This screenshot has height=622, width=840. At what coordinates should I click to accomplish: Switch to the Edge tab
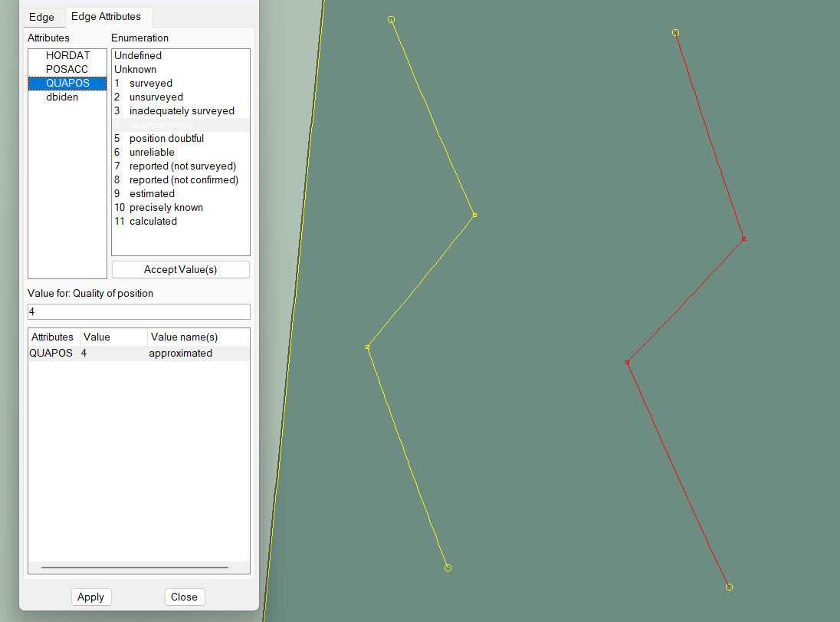43,16
